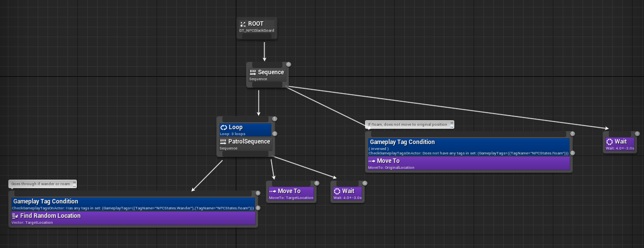644x248 pixels.
Task: Click the 'MoveTo: TargetLocation' description text
Action: (291, 198)
